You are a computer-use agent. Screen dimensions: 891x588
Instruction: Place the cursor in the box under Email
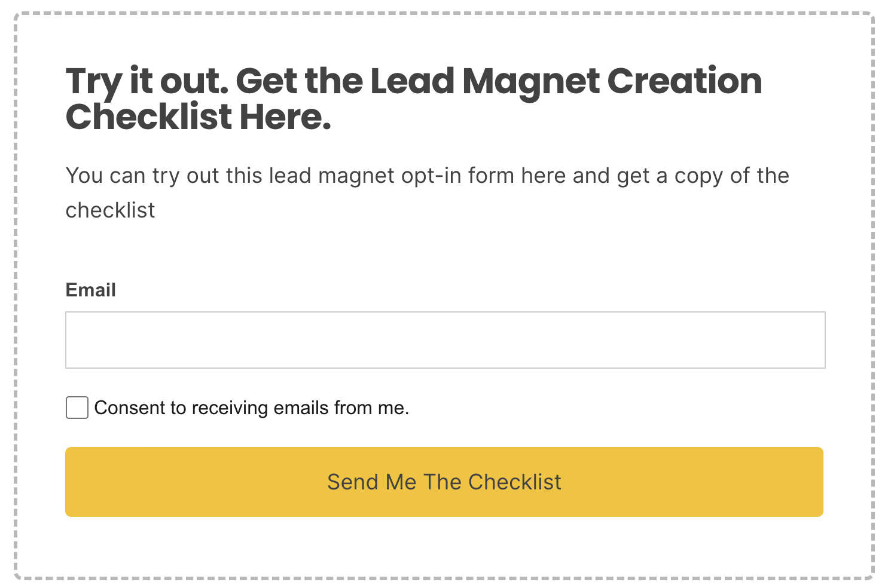[x=445, y=340]
